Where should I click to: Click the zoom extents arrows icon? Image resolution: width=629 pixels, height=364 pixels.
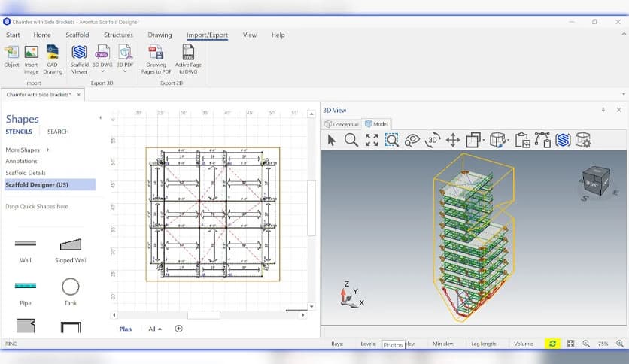372,141
